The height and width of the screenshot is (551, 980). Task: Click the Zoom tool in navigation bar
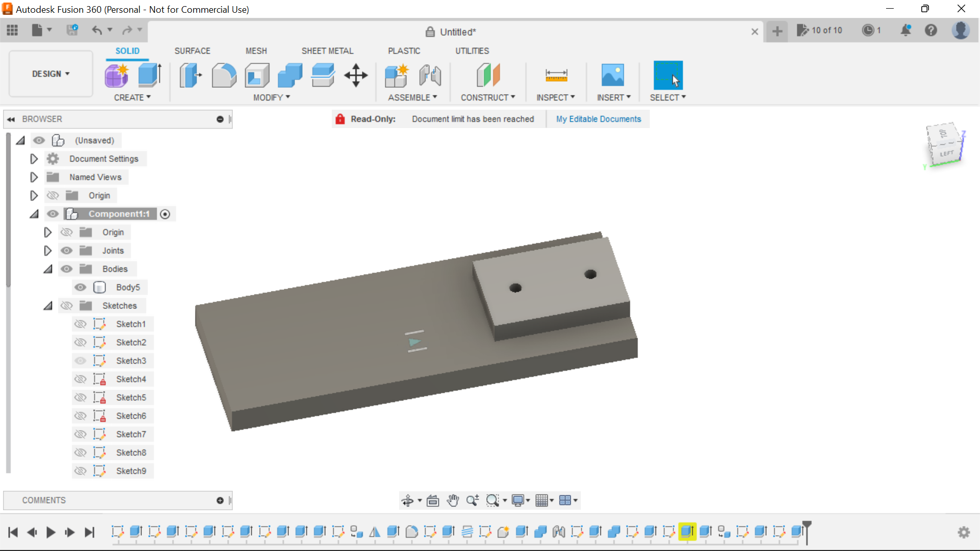click(x=473, y=500)
